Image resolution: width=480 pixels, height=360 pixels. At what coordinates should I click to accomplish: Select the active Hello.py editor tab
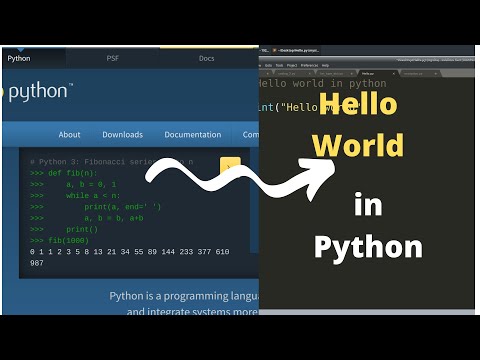(x=377, y=73)
